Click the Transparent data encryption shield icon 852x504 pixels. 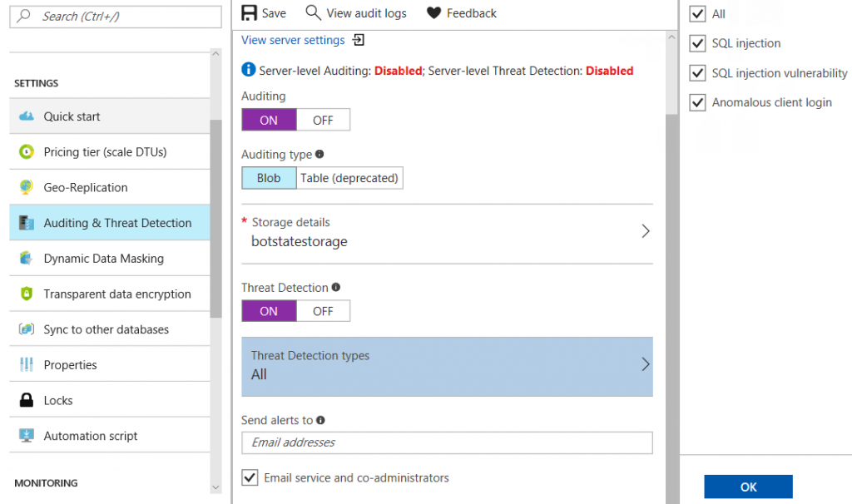click(27, 294)
